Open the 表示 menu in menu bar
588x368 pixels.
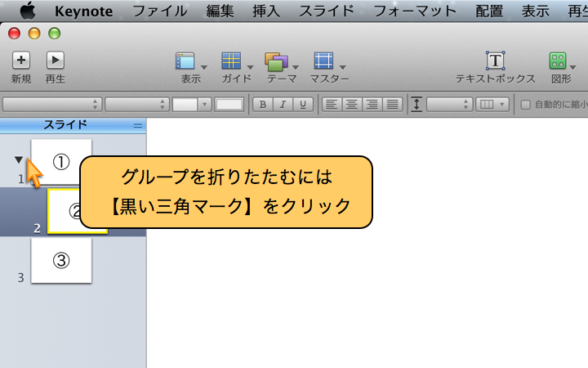[x=536, y=11]
